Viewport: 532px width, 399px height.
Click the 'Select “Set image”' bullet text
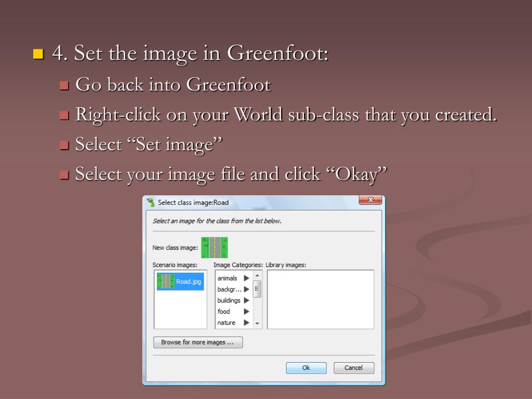click(149, 144)
